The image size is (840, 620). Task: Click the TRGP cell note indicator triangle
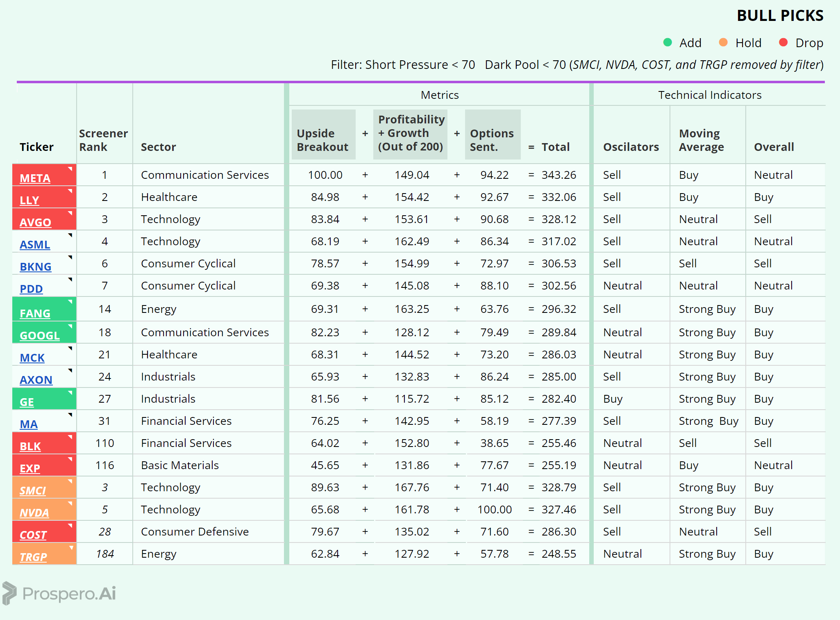click(x=72, y=547)
